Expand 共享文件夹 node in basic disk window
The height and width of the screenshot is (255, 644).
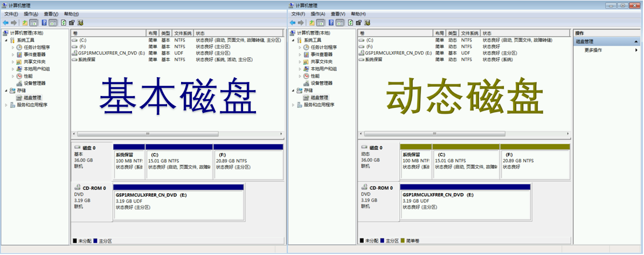tap(13, 61)
